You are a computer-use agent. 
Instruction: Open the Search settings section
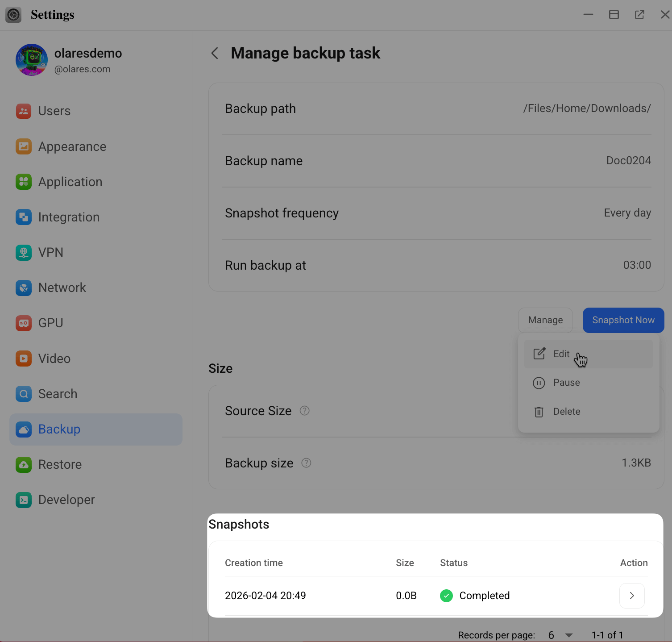[x=58, y=394]
